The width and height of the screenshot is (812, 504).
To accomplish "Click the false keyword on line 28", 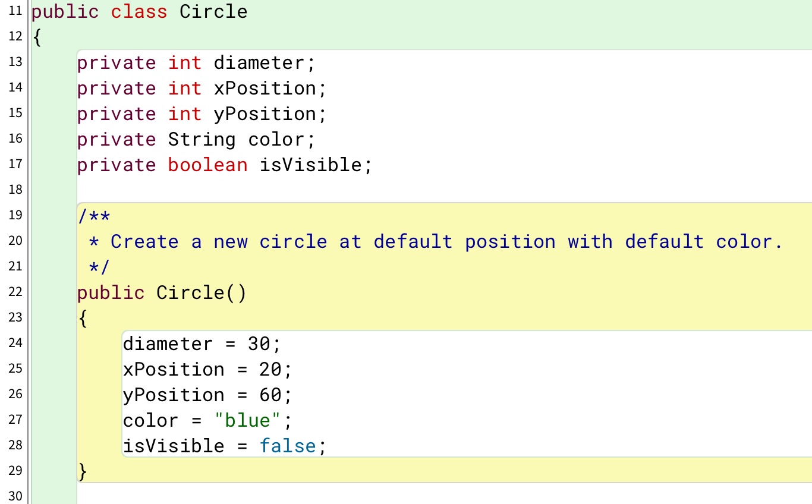I will [x=288, y=446].
